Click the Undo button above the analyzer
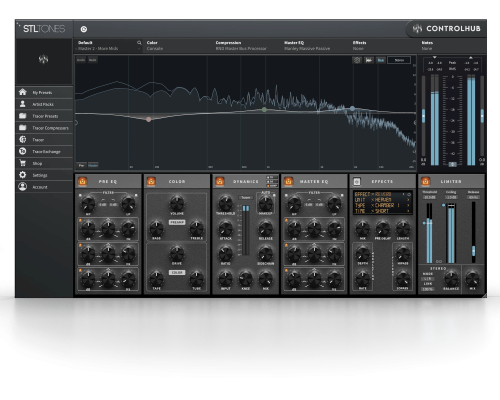Image resolution: width=500 pixels, height=400 pixels. 81,60
